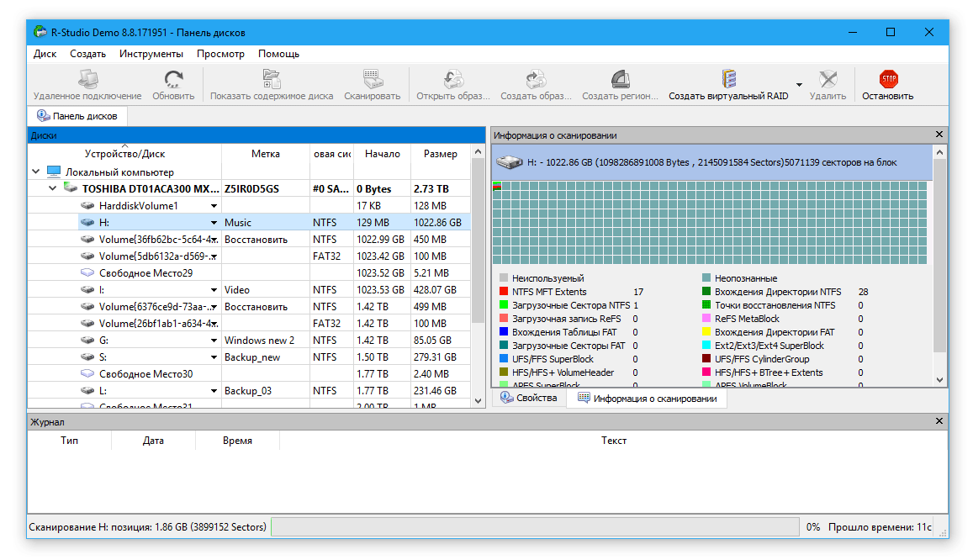973x560 pixels.
Task: Select the Панель дисков tab
Action: (x=77, y=116)
